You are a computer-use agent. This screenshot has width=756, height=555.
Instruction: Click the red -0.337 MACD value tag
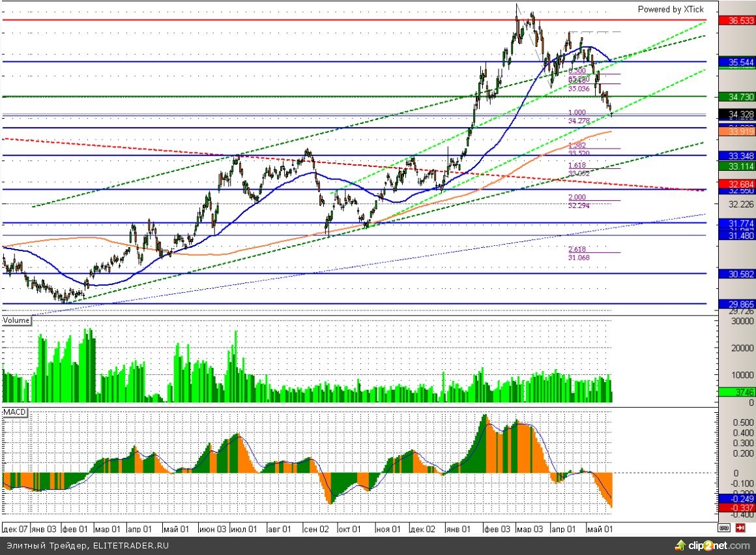tap(736, 507)
